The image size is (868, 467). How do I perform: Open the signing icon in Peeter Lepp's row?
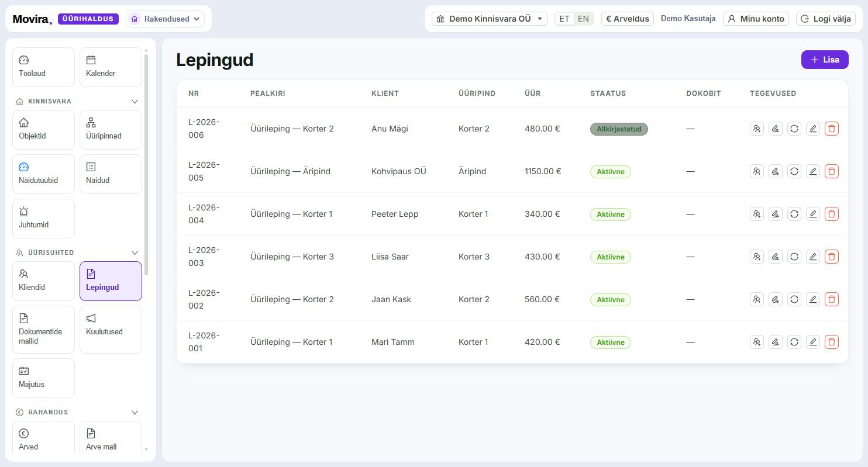[776, 214]
